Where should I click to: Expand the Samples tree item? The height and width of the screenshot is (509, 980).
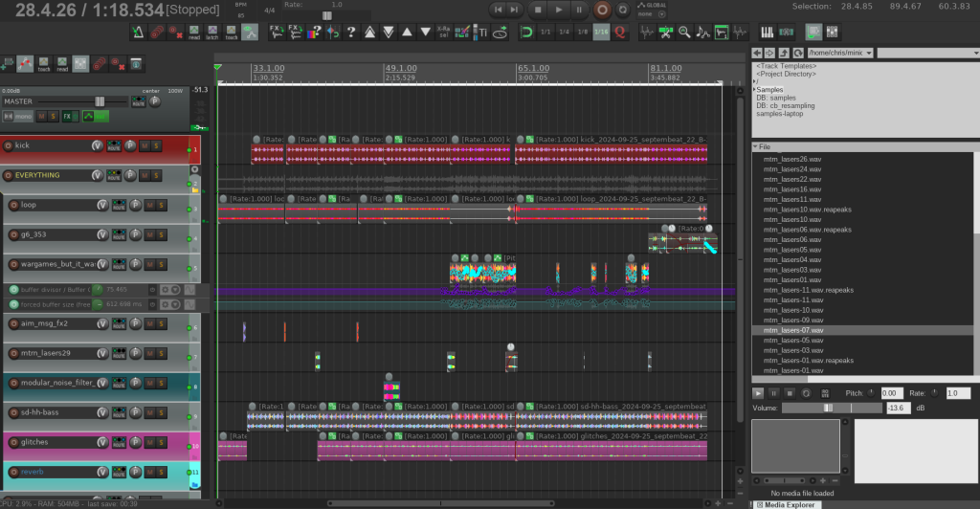click(754, 90)
